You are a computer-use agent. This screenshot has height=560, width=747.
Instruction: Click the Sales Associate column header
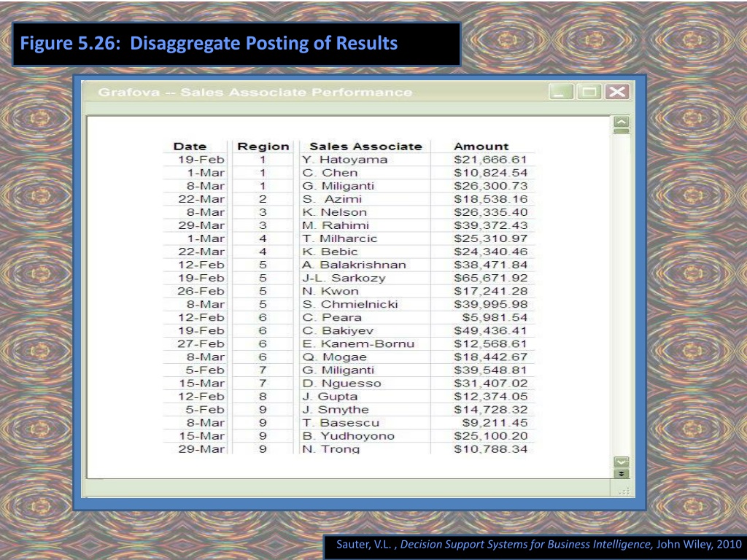366,146
